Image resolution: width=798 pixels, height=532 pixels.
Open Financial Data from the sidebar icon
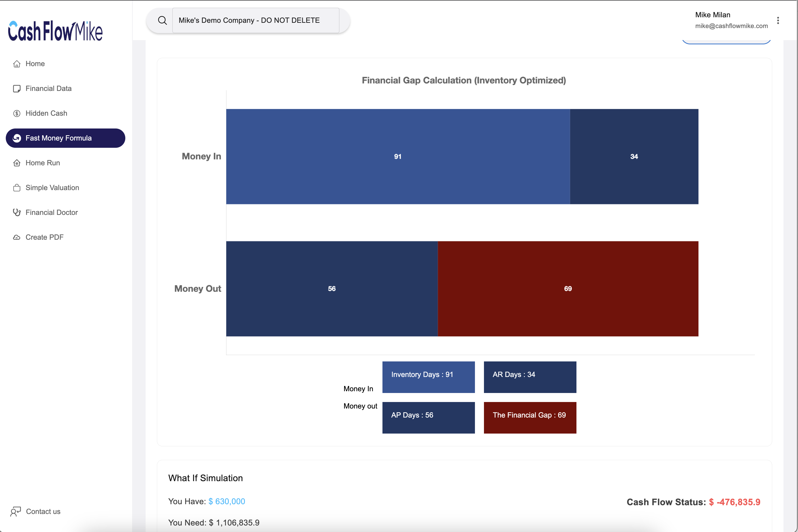[17, 88]
